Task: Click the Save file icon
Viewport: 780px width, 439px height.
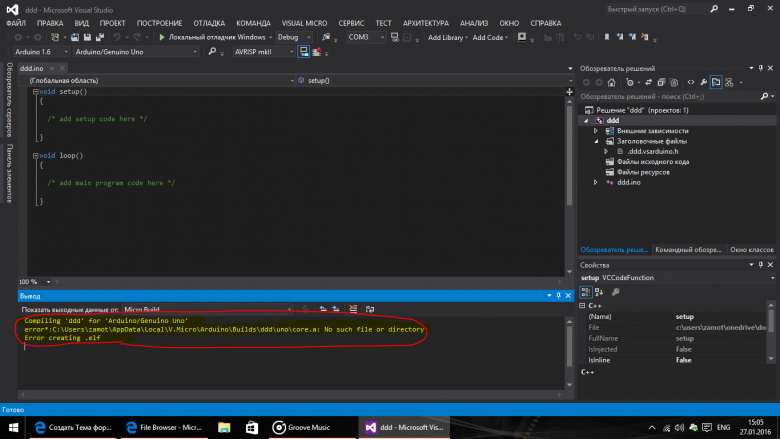Action: coord(88,37)
